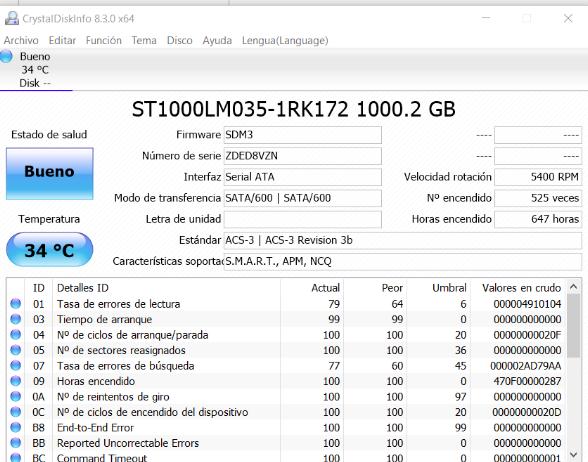
Task: Open the Archivo menu
Action: click(21, 40)
